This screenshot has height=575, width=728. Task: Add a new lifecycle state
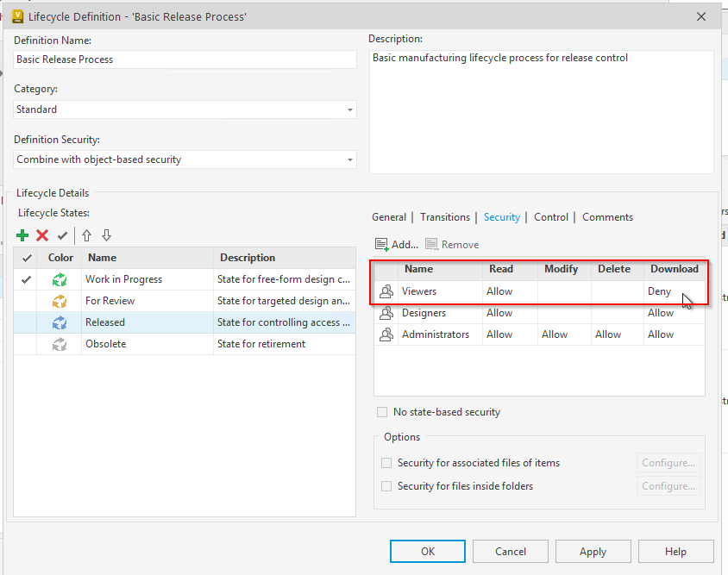click(x=22, y=234)
